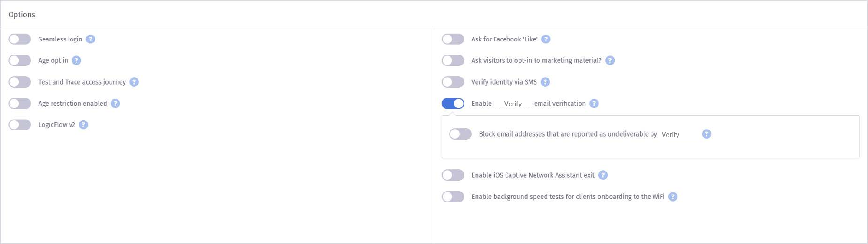Open help for background speed tests option
The width and height of the screenshot is (868, 244).
[x=672, y=197]
